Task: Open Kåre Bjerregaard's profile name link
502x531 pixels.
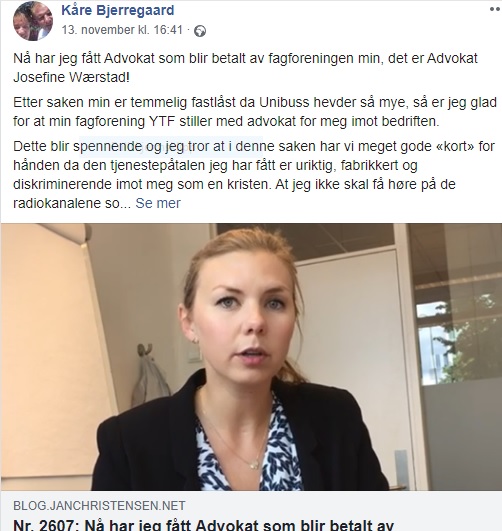Action: point(118,10)
